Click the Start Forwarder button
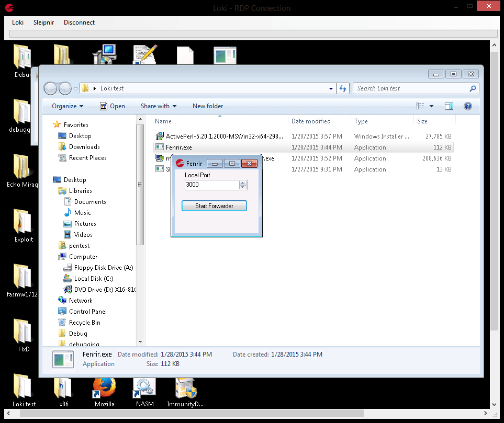Viewport: 504px width, 423px height. (214, 206)
